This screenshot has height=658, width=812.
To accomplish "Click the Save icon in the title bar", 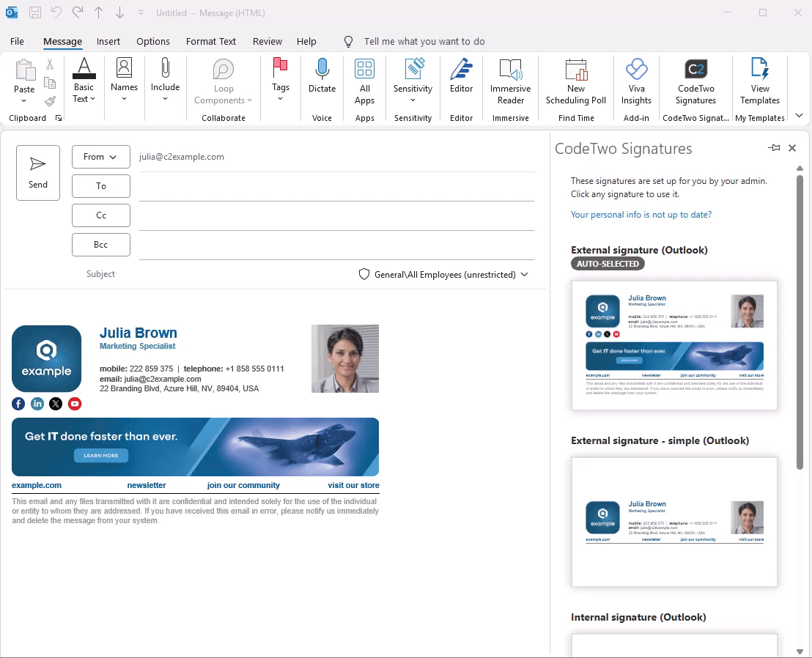I will point(34,12).
